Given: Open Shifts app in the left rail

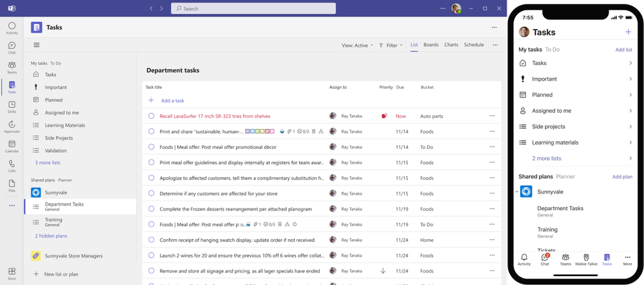Looking at the screenshot, I should click(x=12, y=107).
